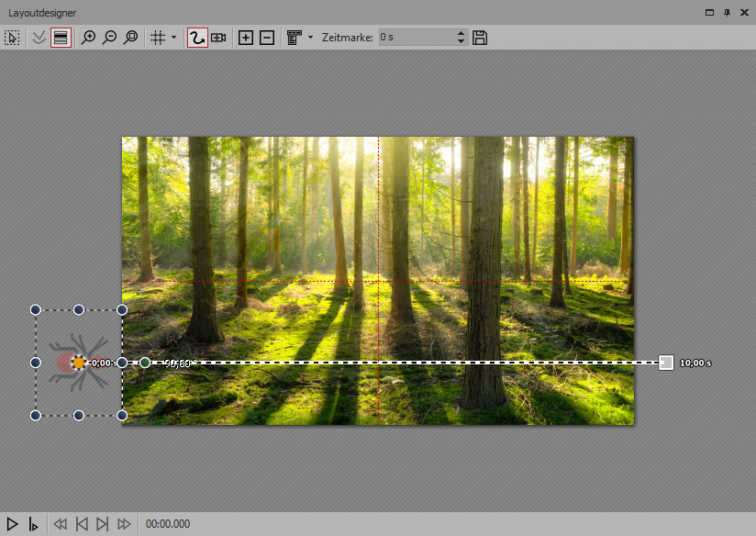Increase Zeitmarke value with up arrow
Image resolution: width=756 pixels, height=536 pixels.
[461, 34]
